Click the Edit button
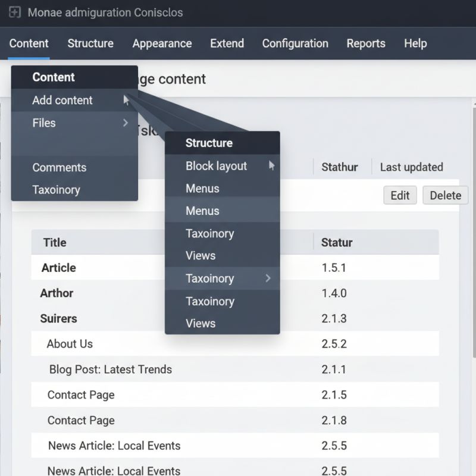This screenshot has height=476, width=476. point(400,195)
